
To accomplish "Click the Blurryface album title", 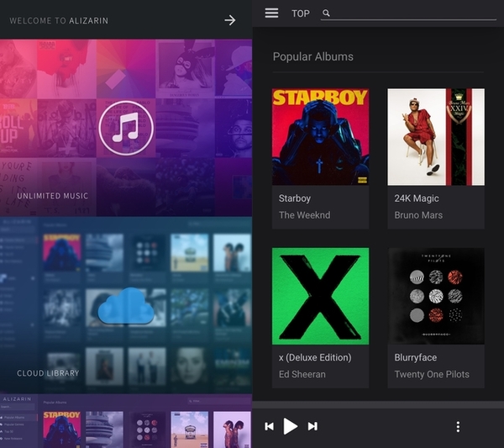I will [416, 357].
